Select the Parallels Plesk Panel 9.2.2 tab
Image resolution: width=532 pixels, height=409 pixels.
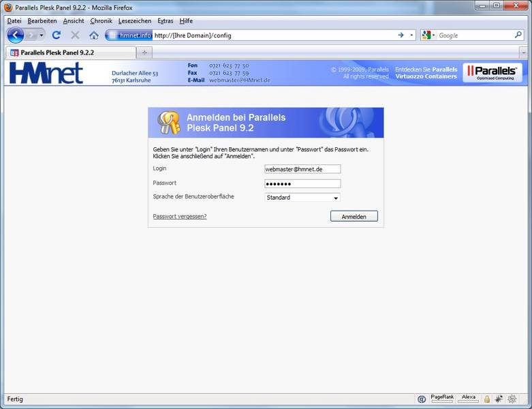(71, 52)
